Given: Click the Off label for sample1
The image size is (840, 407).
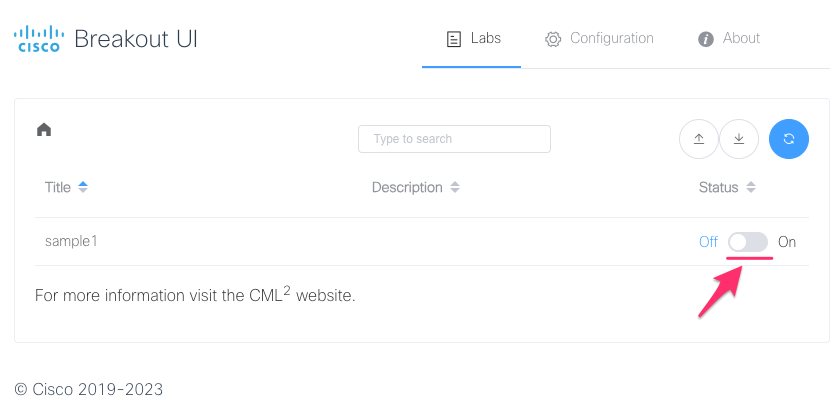Looking at the screenshot, I should [x=708, y=242].
